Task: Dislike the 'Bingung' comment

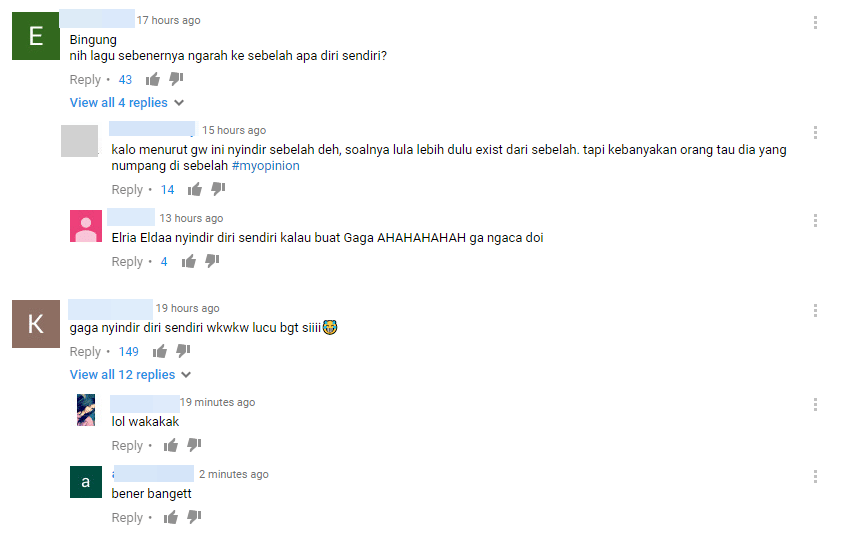Action: tap(176, 80)
